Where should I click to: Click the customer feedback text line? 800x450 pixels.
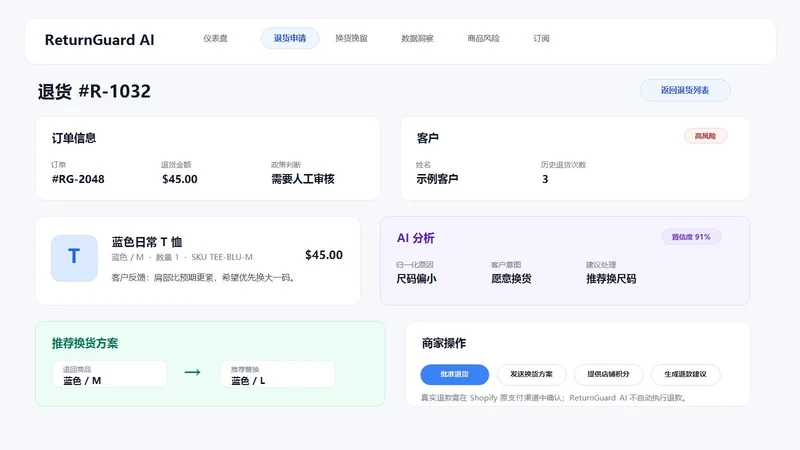tap(203, 278)
